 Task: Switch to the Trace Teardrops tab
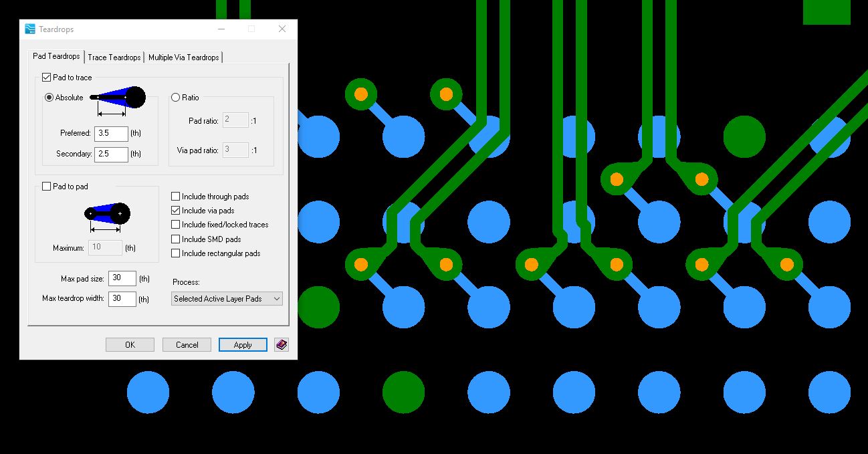(114, 58)
